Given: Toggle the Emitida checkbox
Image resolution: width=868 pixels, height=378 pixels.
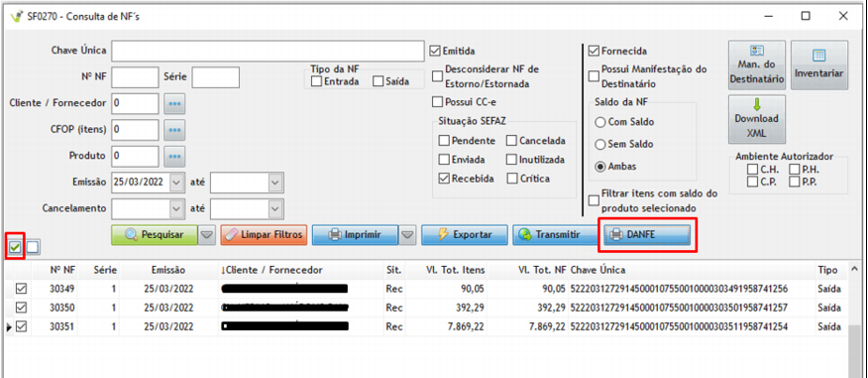Looking at the screenshot, I should pos(435,51).
